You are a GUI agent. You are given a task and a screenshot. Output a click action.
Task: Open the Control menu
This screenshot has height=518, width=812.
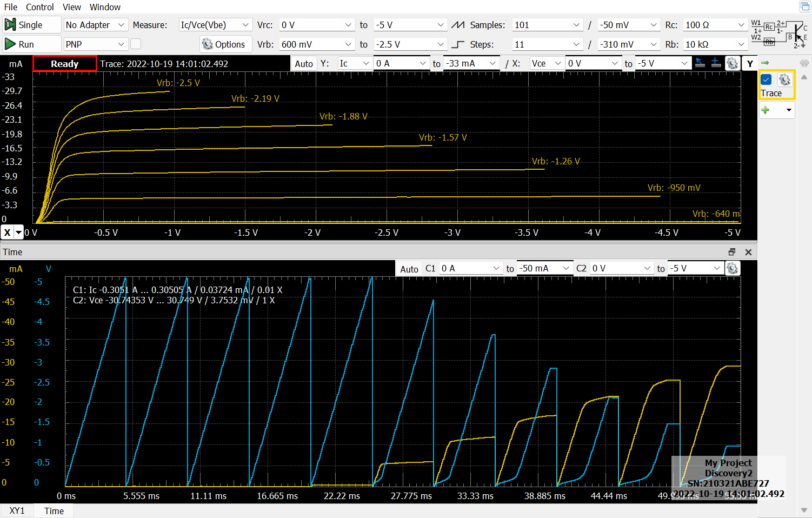[40, 7]
